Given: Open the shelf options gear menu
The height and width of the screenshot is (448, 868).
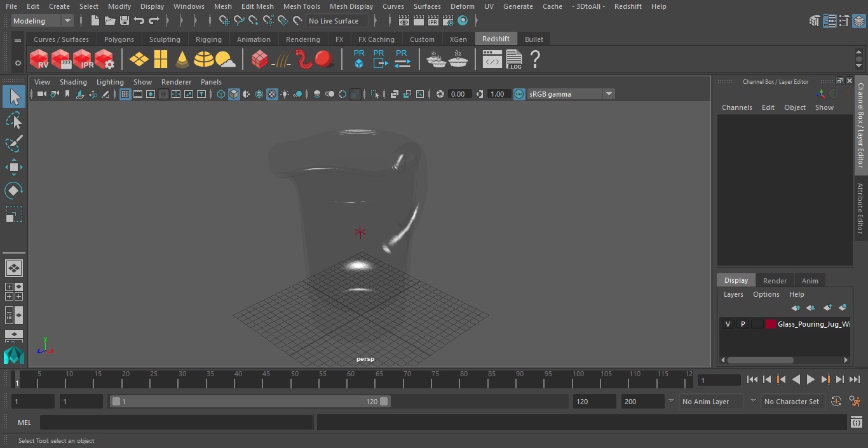Looking at the screenshot, I should [17, 63].
